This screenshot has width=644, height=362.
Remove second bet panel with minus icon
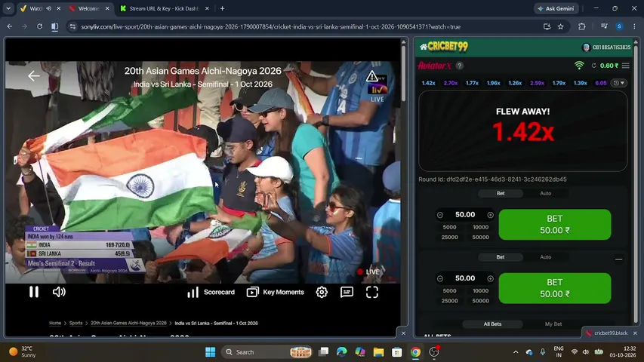pos(618,259)
